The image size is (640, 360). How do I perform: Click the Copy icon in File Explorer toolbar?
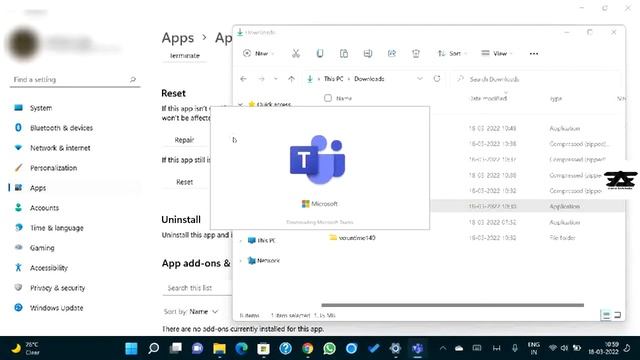pos(320,53)
